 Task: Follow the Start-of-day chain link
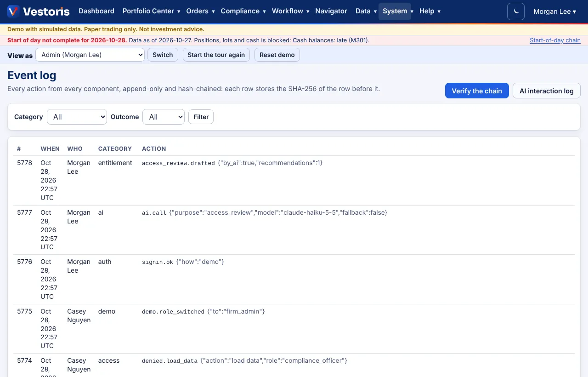[x=555, y=40]
